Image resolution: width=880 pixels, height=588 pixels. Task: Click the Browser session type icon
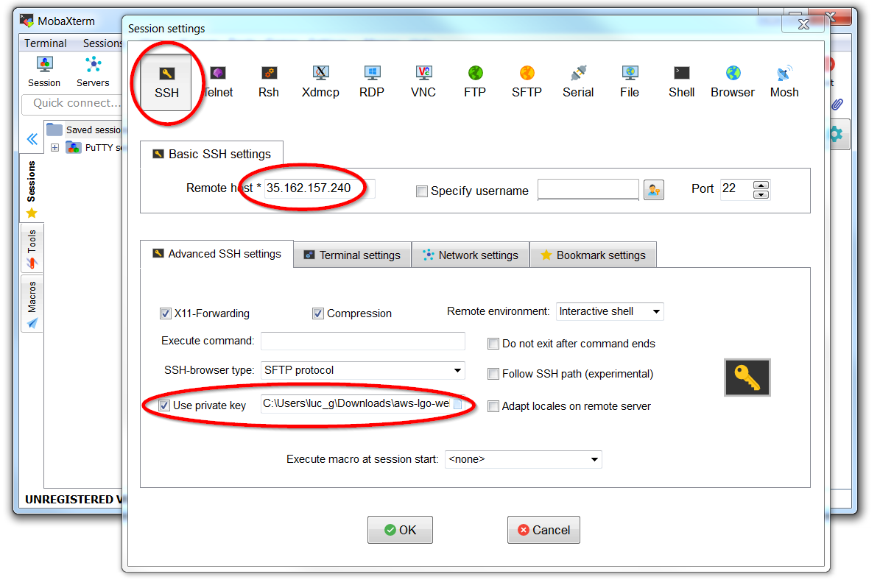tap(732, 79)
